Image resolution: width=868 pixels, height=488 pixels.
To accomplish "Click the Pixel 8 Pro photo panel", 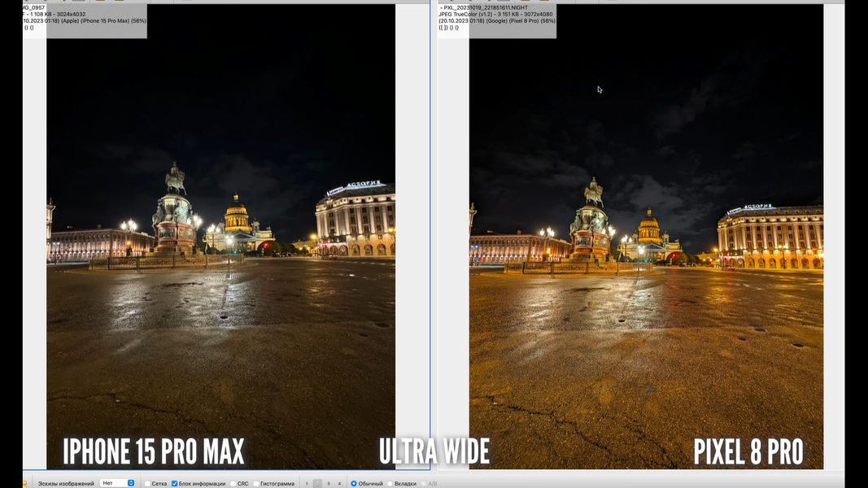I will (645, 244).
